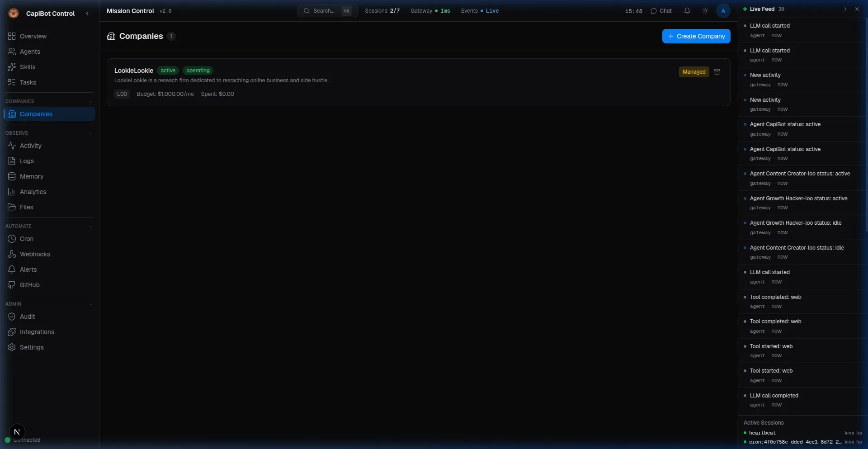Open the LookieLookie company
The width and height of the screenshot is (868, 449).
point(134,71)
